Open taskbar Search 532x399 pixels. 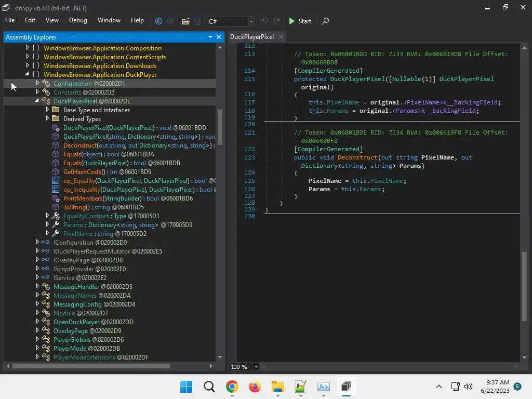209,387
